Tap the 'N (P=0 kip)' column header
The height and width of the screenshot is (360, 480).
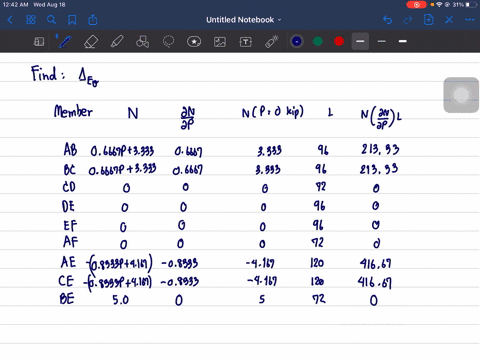click(x=273, y=112)
